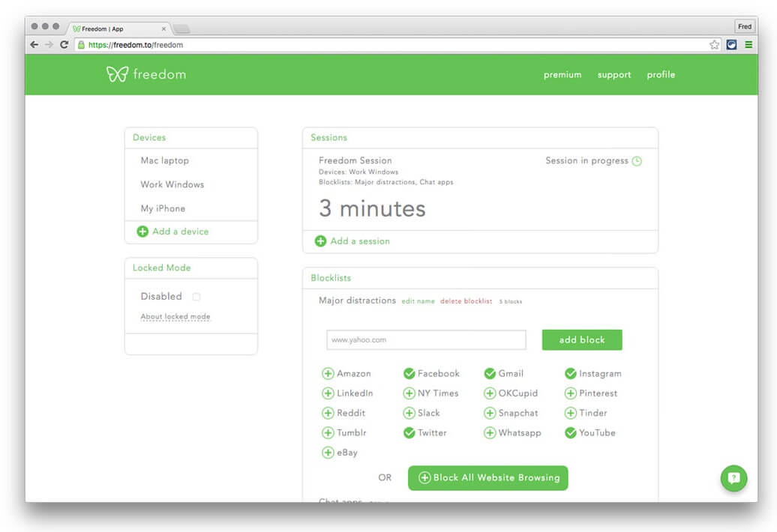Click the add block button
Screen dimensions: 777x532
point(582,340)
